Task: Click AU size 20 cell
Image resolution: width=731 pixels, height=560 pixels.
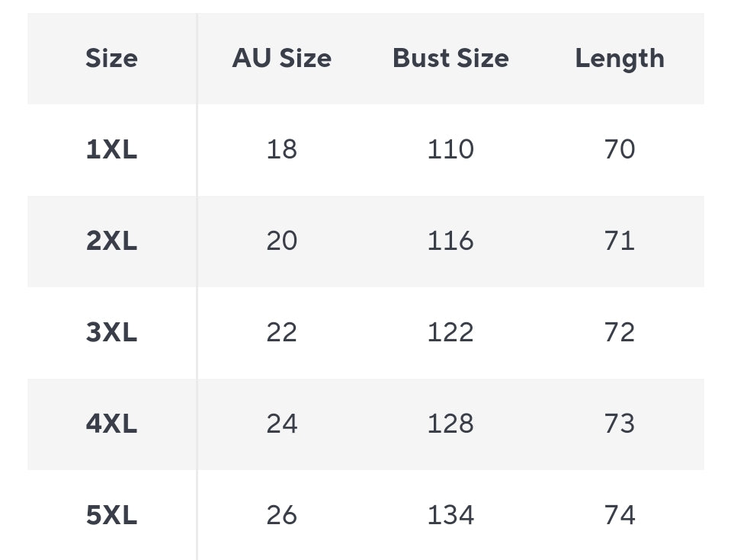Action: [x=281, y=241]
